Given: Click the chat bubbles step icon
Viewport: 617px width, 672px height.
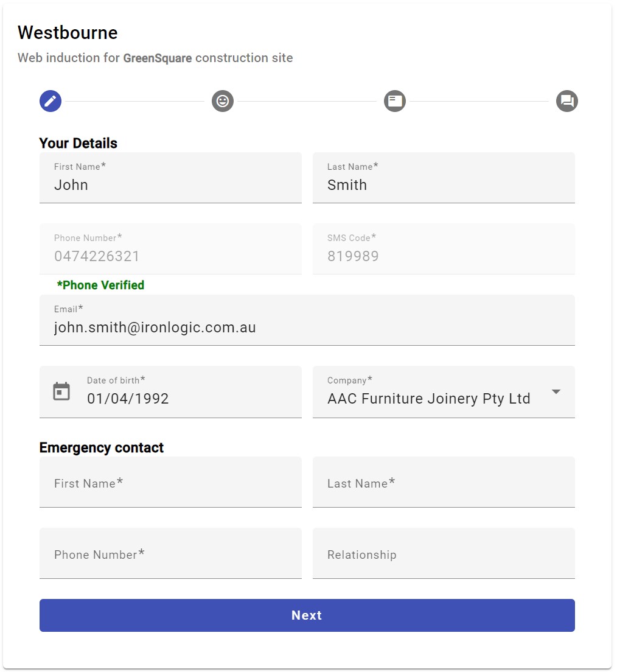Looking at the screenshot, I should pyautogui.click(x=567, y=101).
